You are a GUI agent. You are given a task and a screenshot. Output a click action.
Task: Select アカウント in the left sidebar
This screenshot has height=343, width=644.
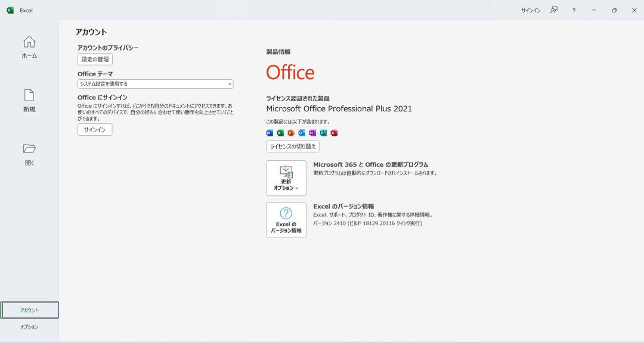tap(29, 310)
